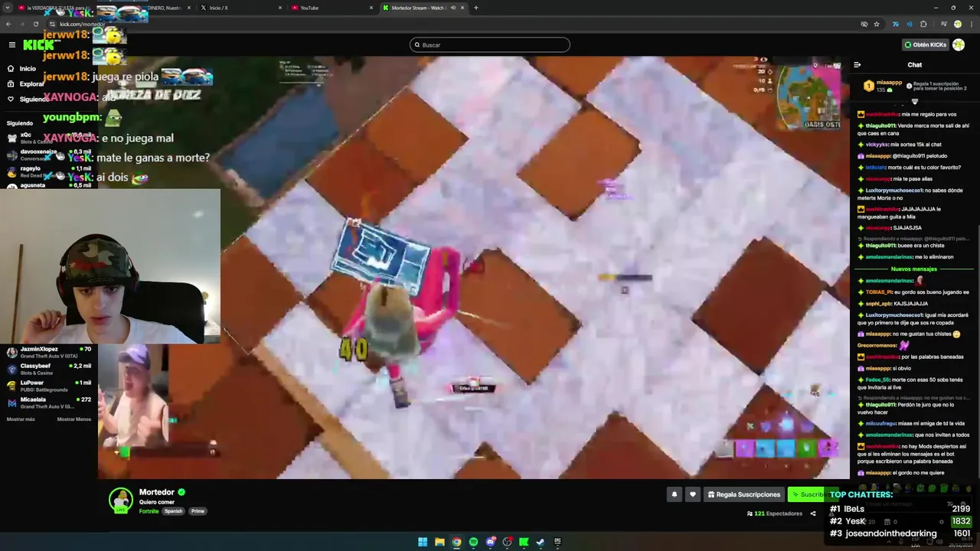This screenshot has width=980, height=551.
Task: Open browser tab search dropdown
Action: coord(8,8)
